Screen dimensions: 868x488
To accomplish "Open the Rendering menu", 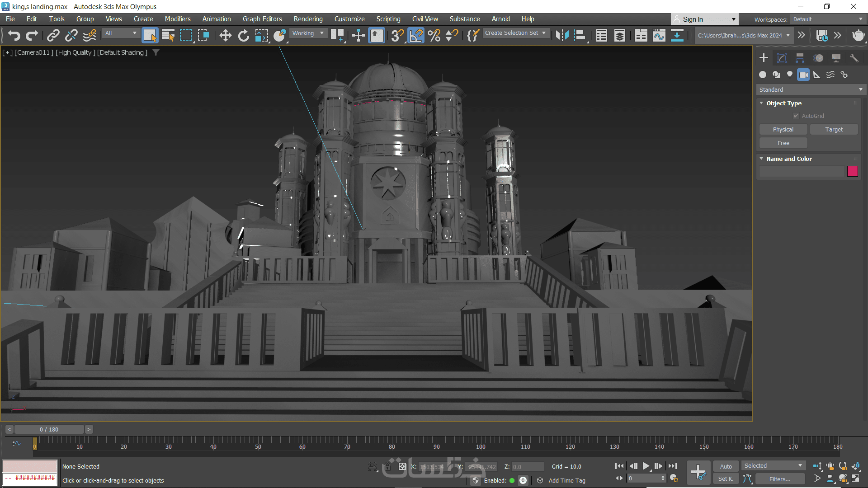I will (x=308, y=19).
